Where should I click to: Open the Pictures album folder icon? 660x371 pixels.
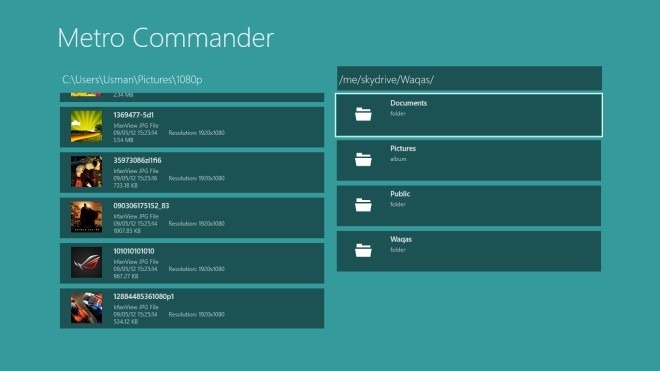[x=363, y=160]
